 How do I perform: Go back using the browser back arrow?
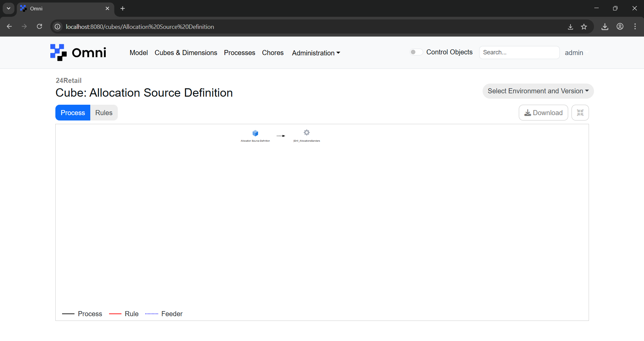(x=9, y=27)
